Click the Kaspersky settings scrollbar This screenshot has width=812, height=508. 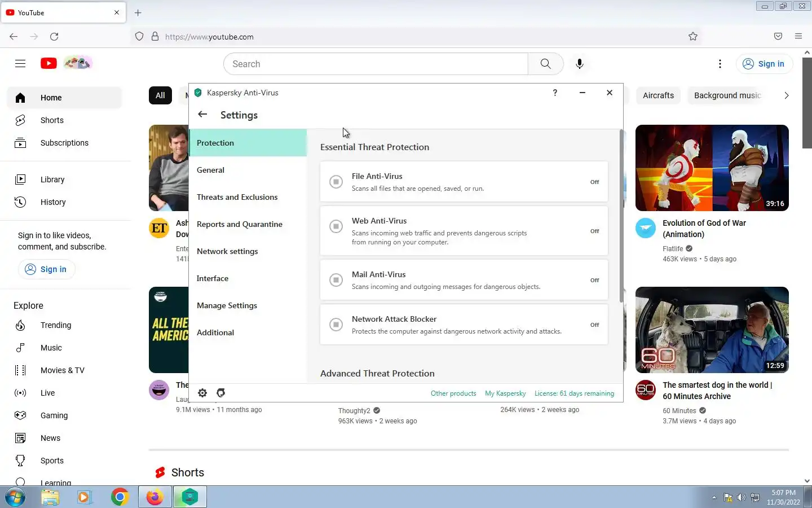coord(621,216)
